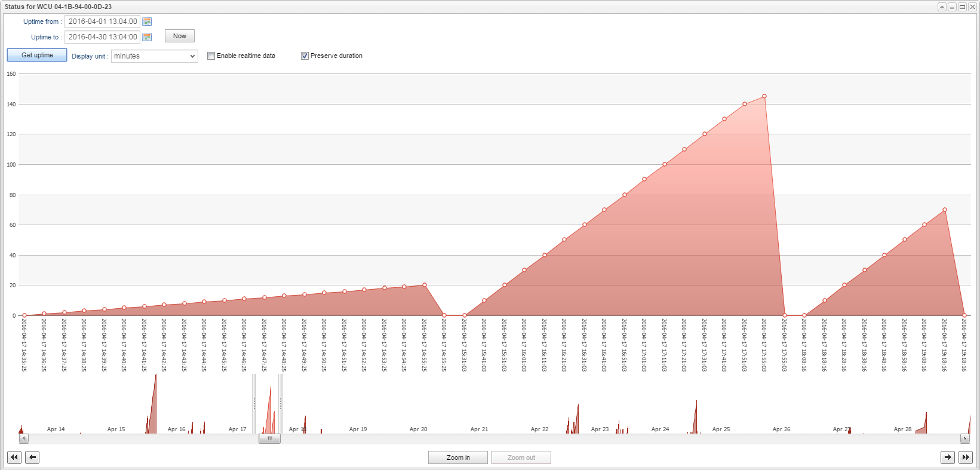The width and height of the screenshot is (980, 470).
Task: Open calendar picker for Uptime to
Action: coord(147,37)
